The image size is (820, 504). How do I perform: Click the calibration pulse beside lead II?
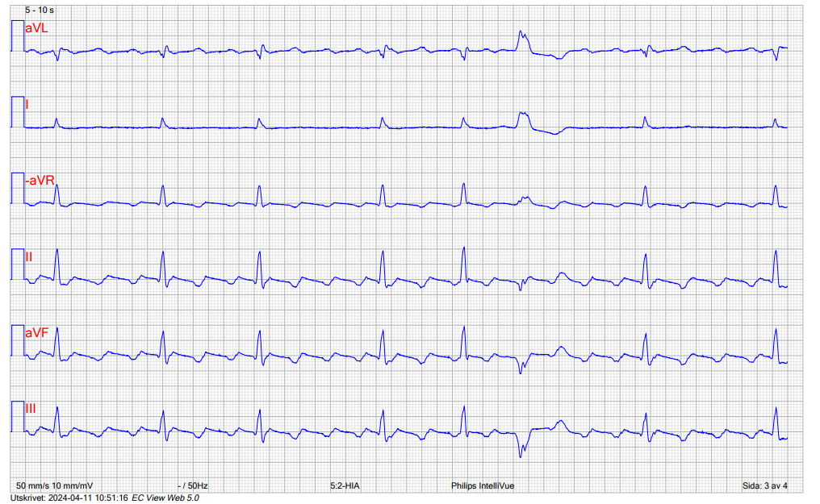coord(17,264)
